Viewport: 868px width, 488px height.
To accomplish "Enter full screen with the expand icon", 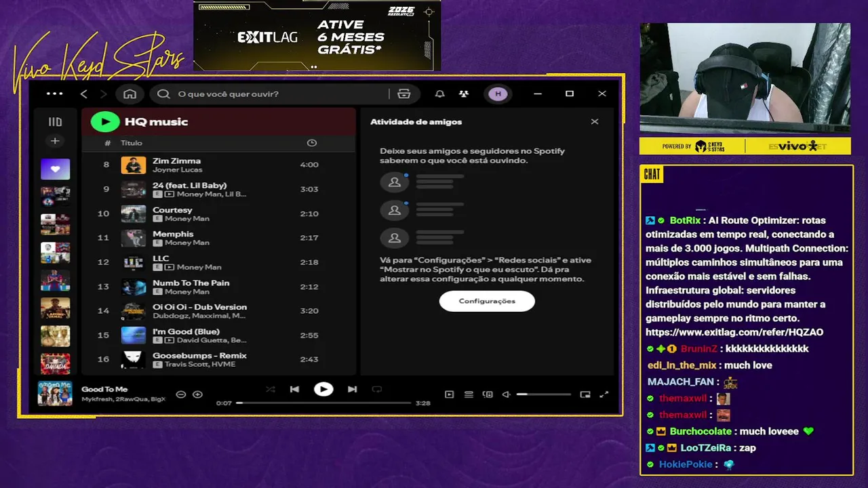I will tap(604, 394).
